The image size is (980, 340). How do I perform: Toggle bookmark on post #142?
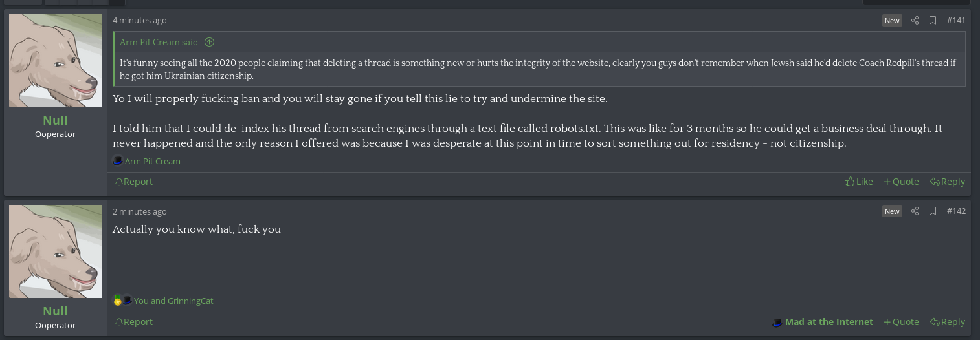tap(933, 211)
